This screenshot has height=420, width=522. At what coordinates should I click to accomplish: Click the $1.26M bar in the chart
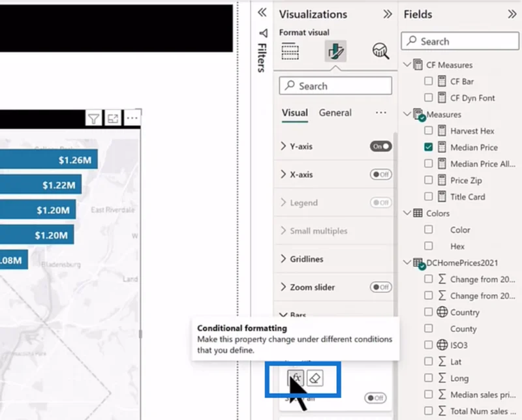pos(48,160)
